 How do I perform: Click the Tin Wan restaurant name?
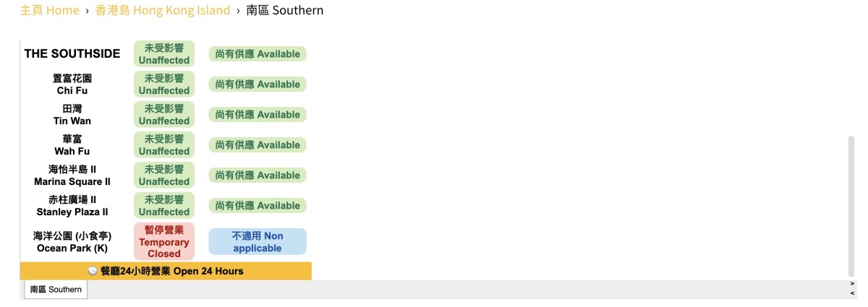pos(72,114)
